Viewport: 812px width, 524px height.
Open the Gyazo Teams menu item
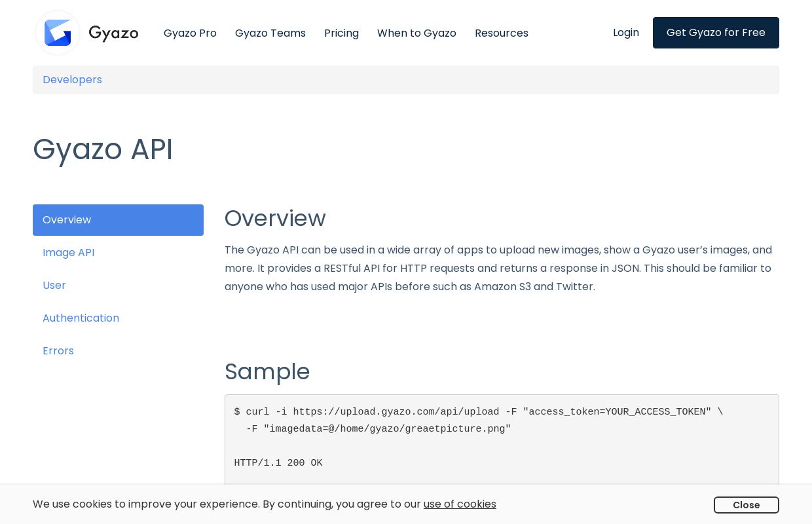coord(270,33)
